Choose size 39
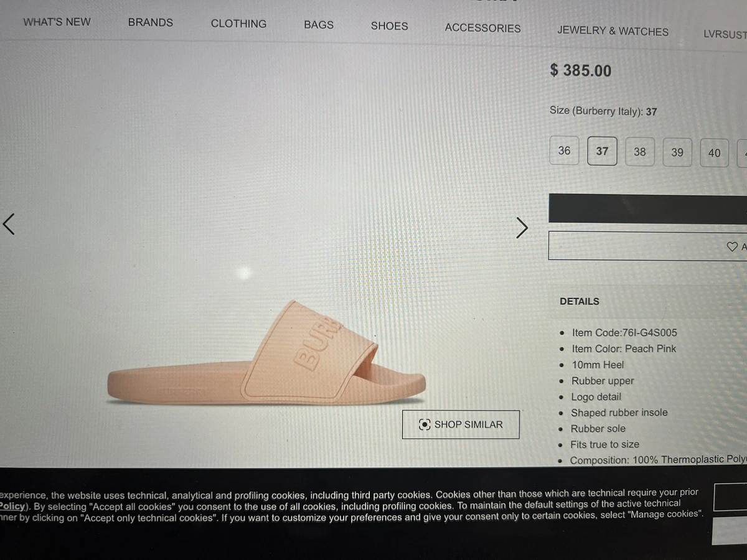Image resolution: width=747 pixels, height=560 pixels. [x=677, y=152]
